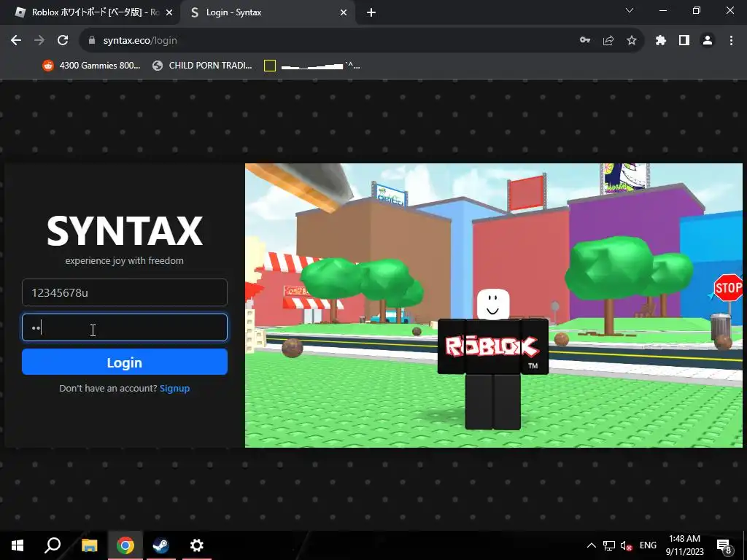Switch the ENG input language
Viewport: 747px width, 560px height.
pos(648,545)
